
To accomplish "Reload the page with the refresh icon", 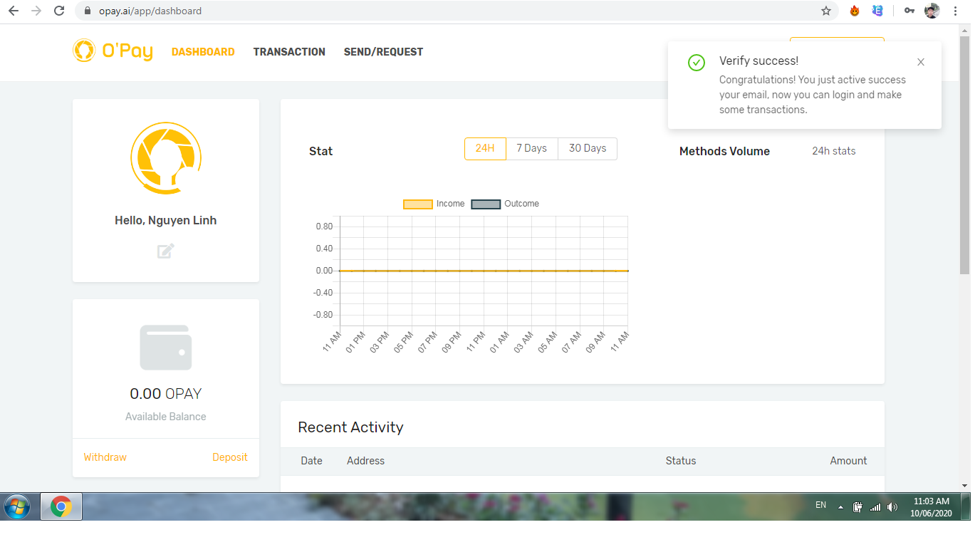I will pos(59,11).
